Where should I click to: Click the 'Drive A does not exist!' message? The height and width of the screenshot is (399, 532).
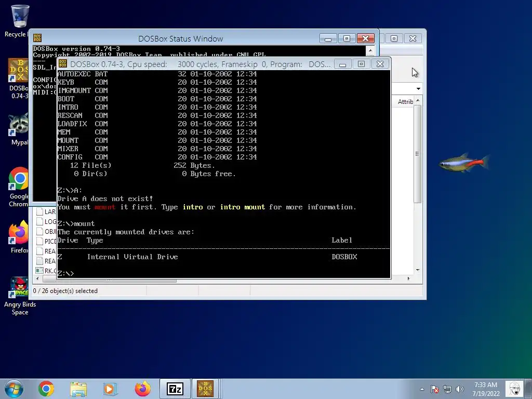(105, 199)
